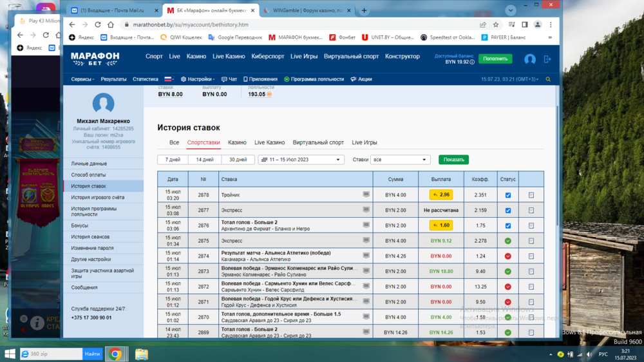Viewport: 644px width, 362px height.
Task: Open details icon for bet 2878
Action: 531,195
